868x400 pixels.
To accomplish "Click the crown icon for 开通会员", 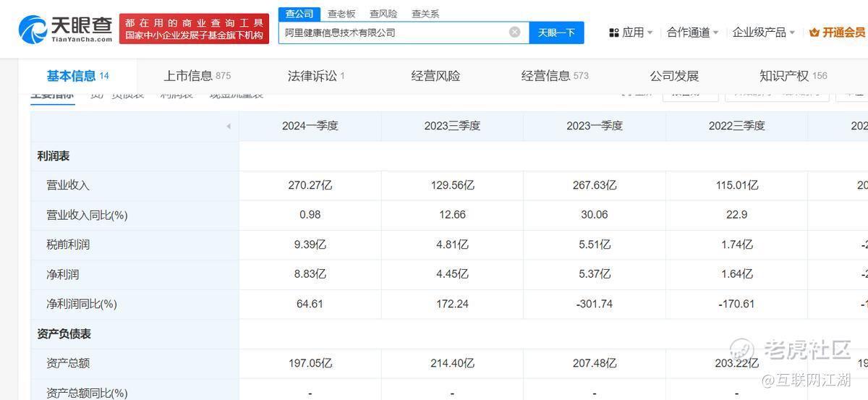I will pos(814,33).
